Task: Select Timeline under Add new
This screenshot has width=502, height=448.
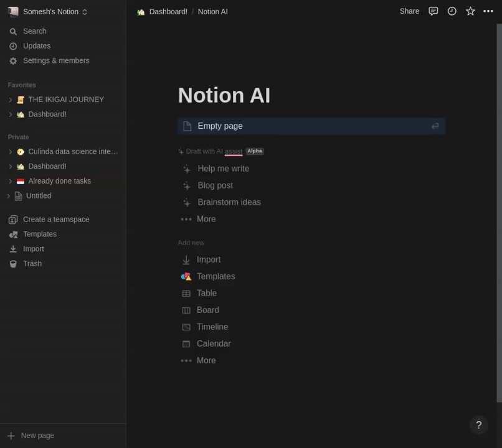Action: pos(212,327)
